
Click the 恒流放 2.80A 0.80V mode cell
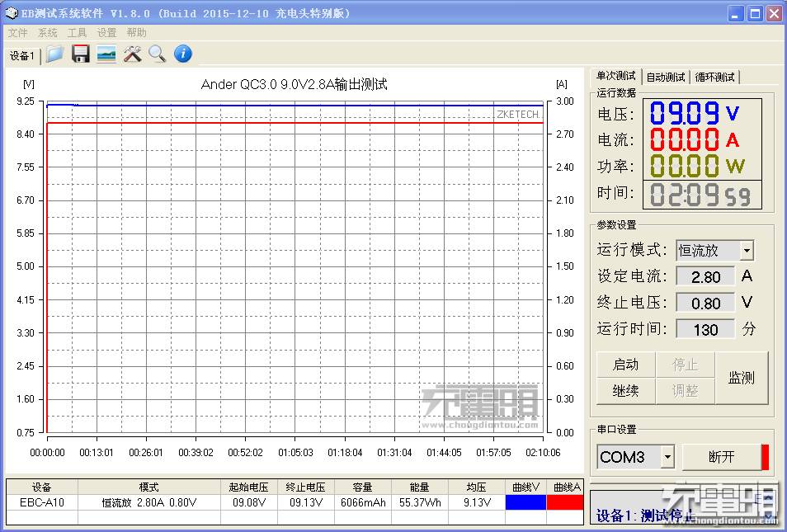pos(149,502)
